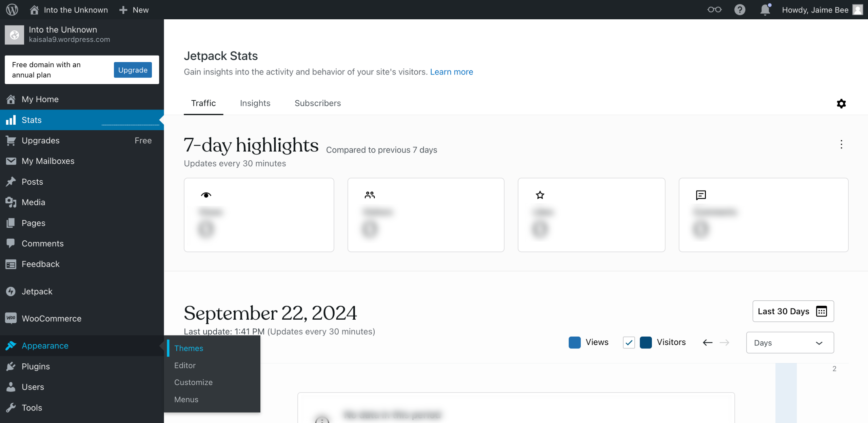Toggle the Visitors checkbox
Image resolution: width=868 pixels, height=423 pixels.
629,342
